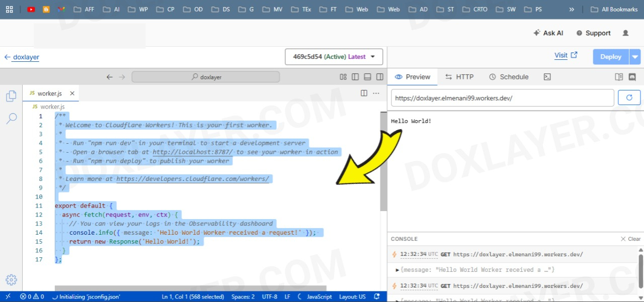Toggle the bottom Panel layout

point(367,77)
